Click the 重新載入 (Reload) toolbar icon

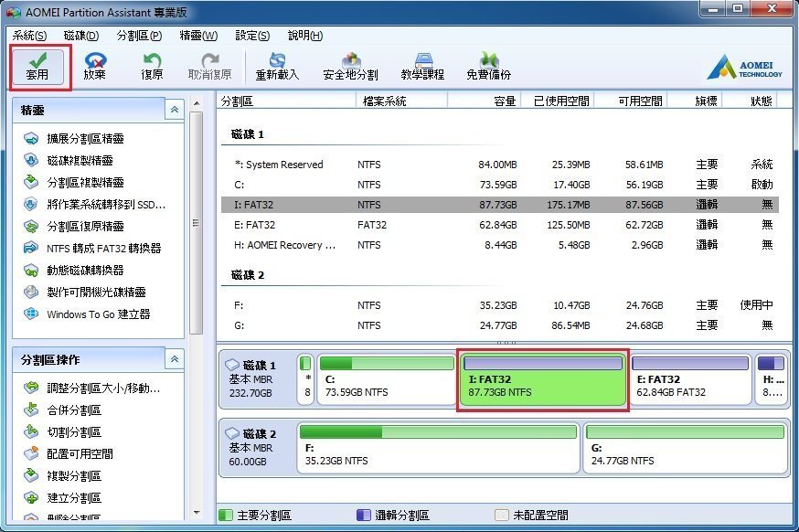(277, 67)
